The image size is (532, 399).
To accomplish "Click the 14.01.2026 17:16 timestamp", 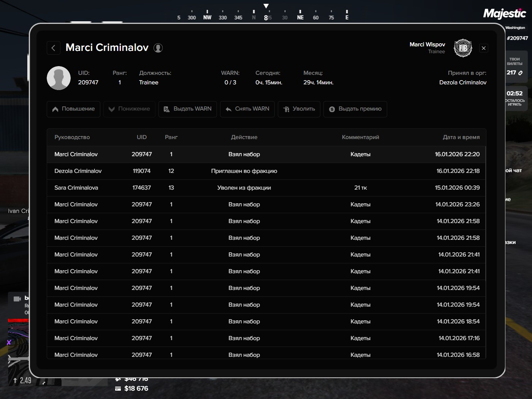I will tap(459, 338).
